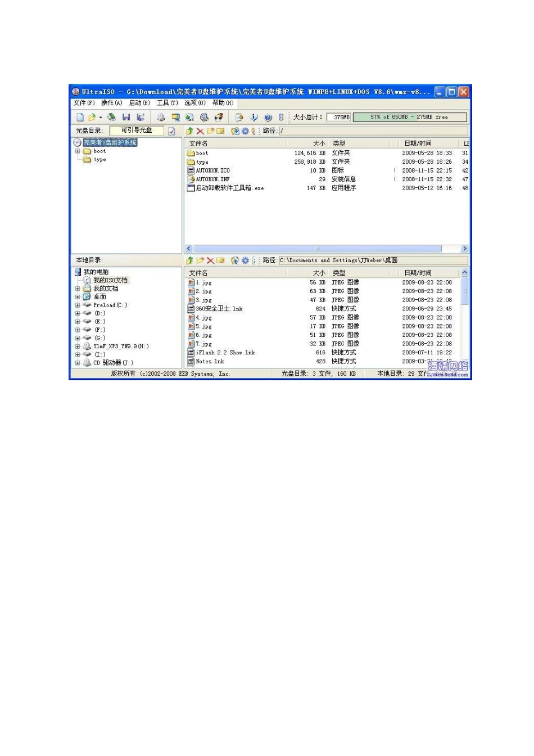
Task: Select iFlash 2.2 Show.lnk in local list
Action: [225, 353]
